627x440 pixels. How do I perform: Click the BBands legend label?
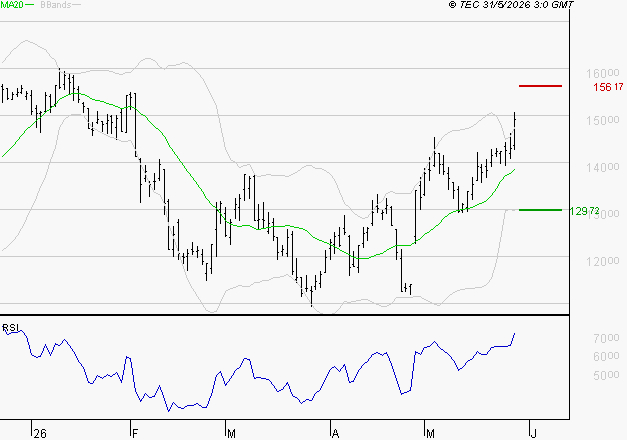click(x=56, y=5)
